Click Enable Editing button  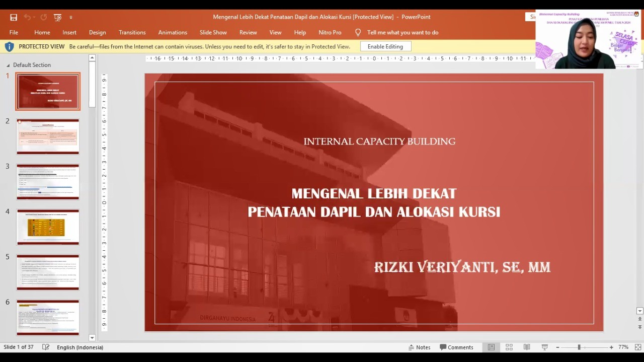pos(385,46)
